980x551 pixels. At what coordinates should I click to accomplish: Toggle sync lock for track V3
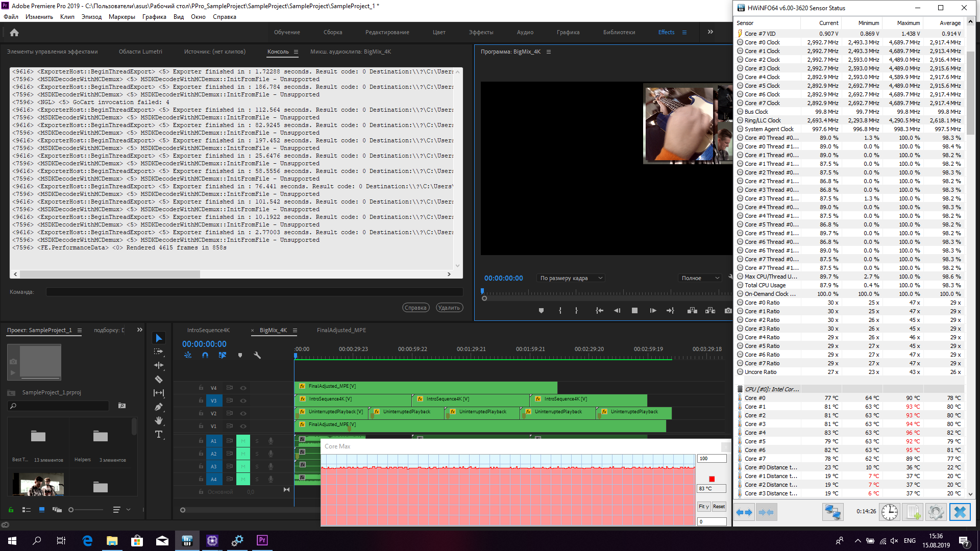tap(229, 400)
